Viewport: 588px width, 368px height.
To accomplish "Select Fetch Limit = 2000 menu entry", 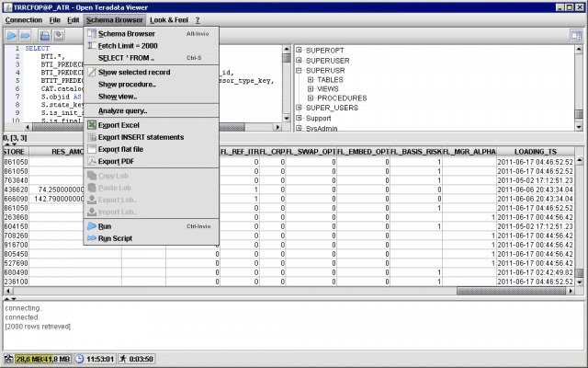I will point(151,46).
